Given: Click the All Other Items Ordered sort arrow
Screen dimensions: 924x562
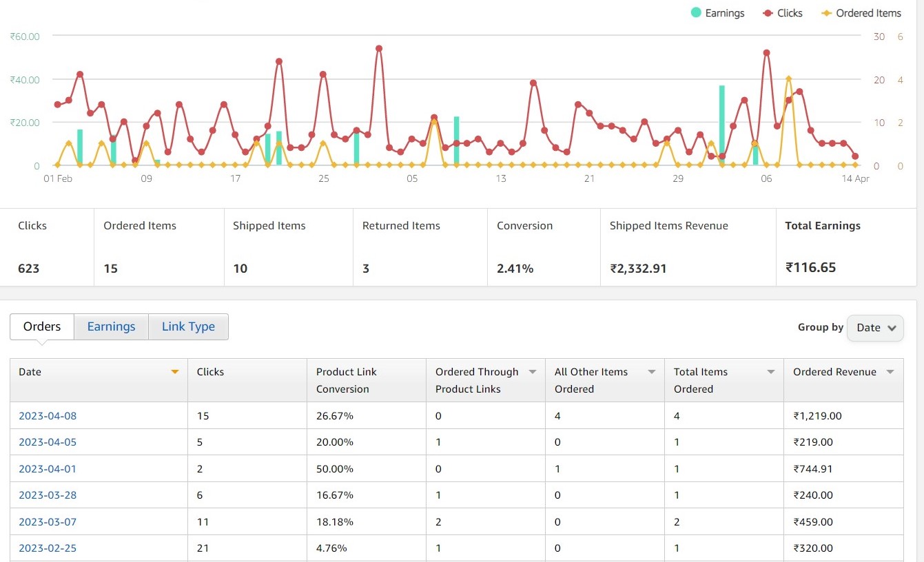Looking at the screenshot, I should click(x=651, y=371).
